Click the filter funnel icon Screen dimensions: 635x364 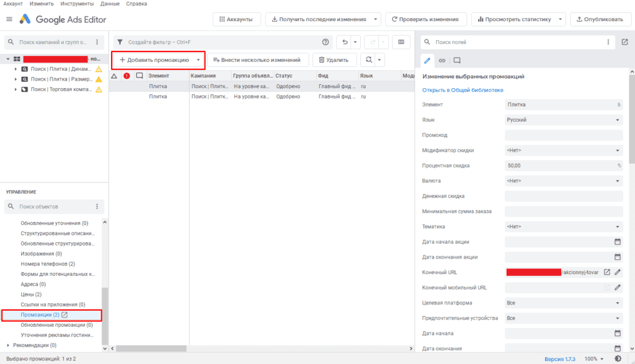[x=120, y=42]
